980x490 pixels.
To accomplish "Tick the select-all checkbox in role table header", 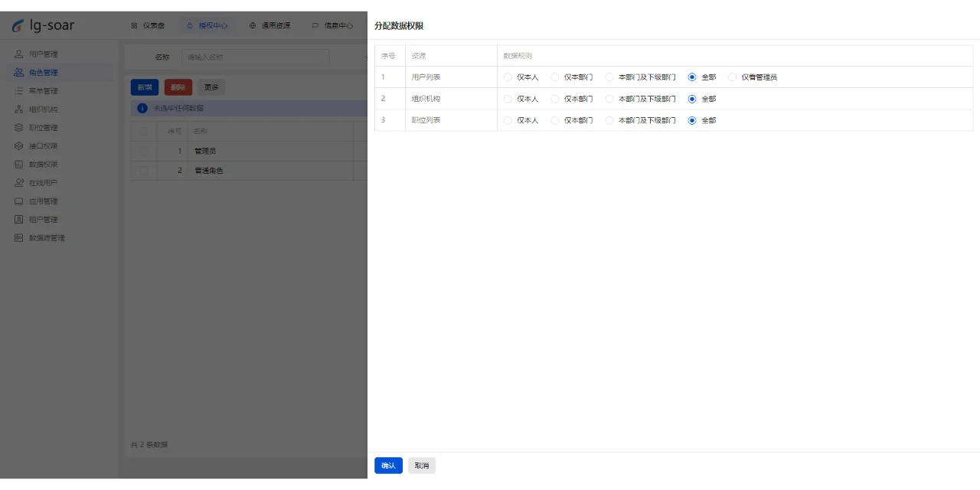I will (x=144, y=132).
